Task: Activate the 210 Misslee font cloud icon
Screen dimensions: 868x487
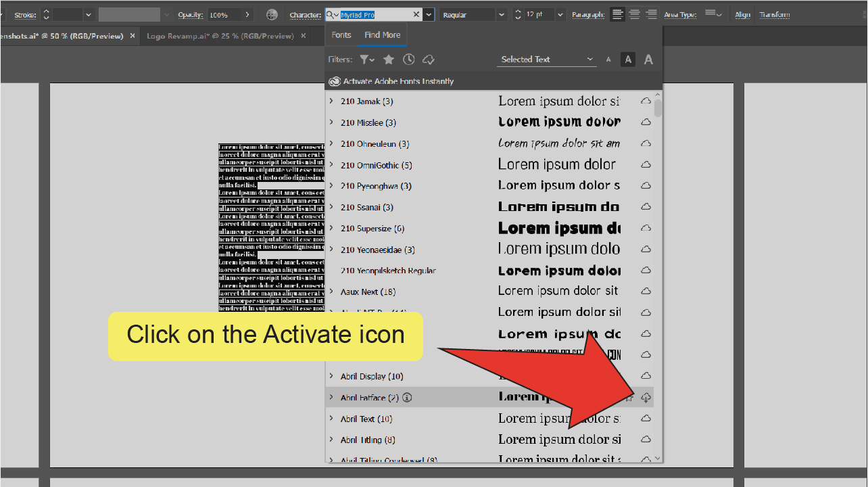Action: click(646, 122)
